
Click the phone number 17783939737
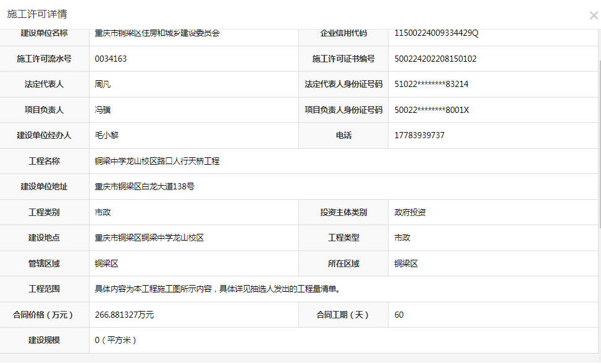coord(419,135)
